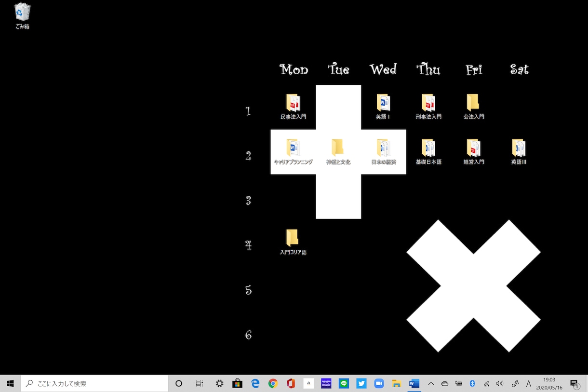Open OneDrive cloud tray icon
588x392 pixels.
click(445, 383)
